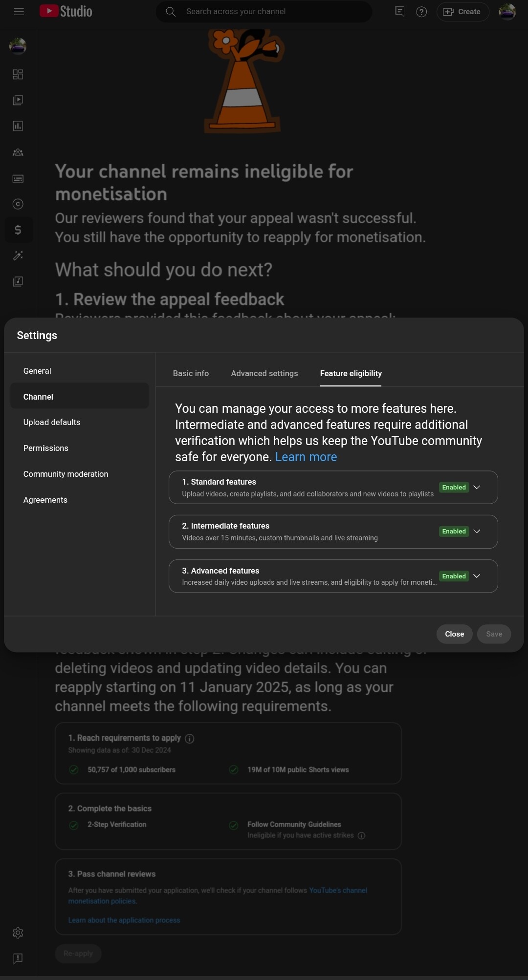528x980 pixels.
Task: Open Settings gear icon in sidebar
Action: 18,933
